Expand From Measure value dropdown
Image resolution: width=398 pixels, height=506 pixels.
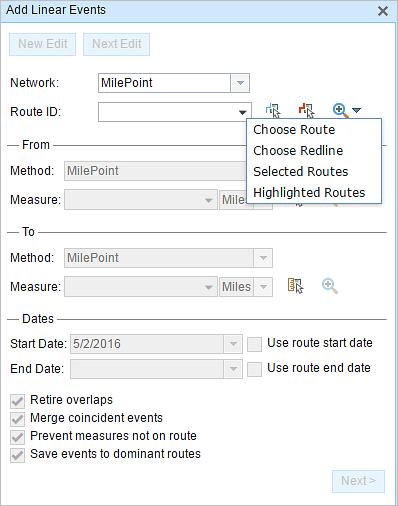click(x=209, y=200)
